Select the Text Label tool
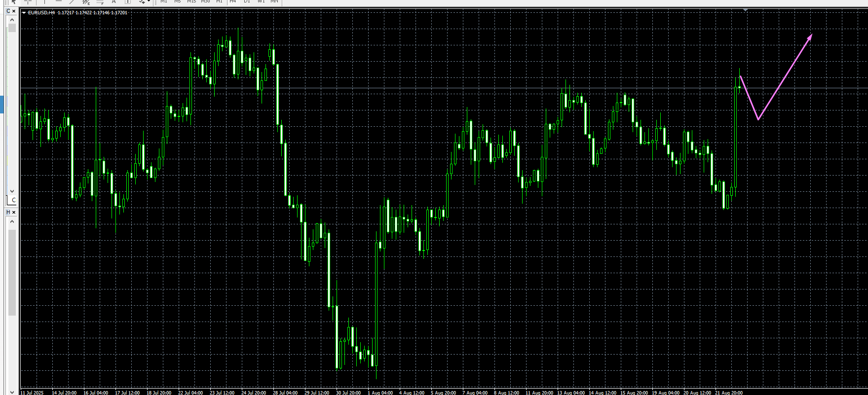 (128, 1)
